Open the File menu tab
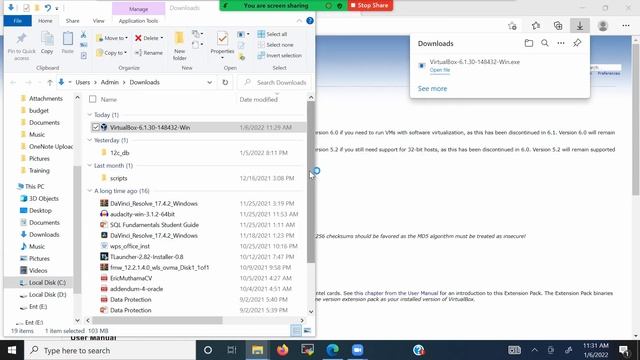The height and width of the screenshot is (360, 640). point(18,21)
